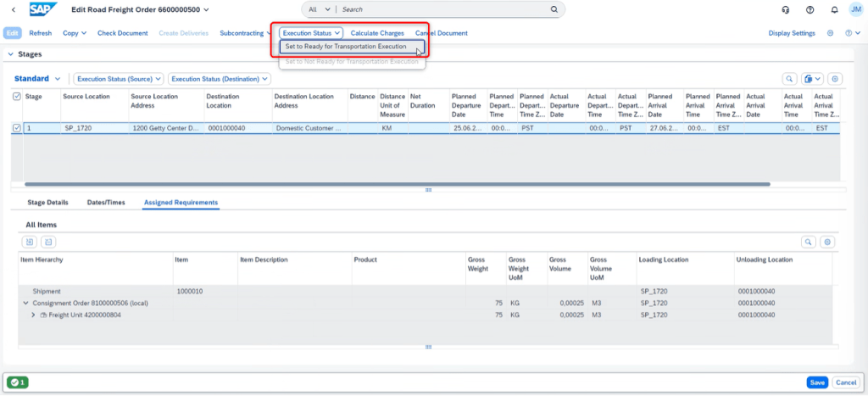
Task: Open the Copy dropdown
Action: [x=75, y=33]
